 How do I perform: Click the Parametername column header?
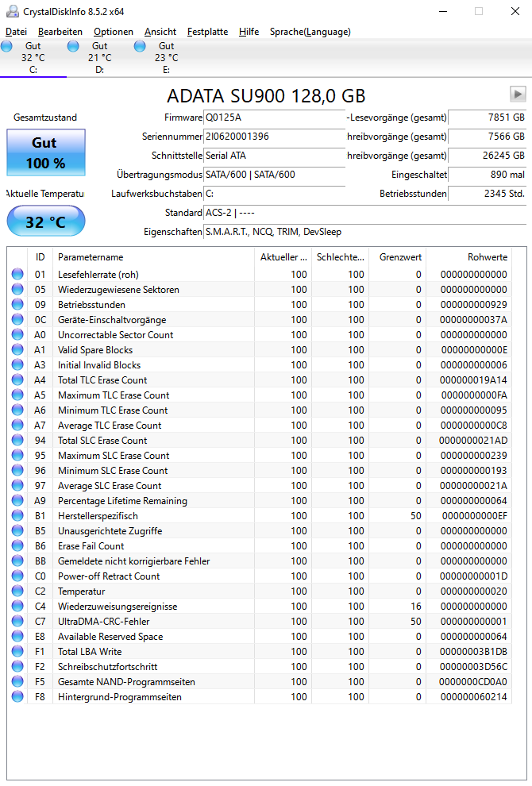153,256
